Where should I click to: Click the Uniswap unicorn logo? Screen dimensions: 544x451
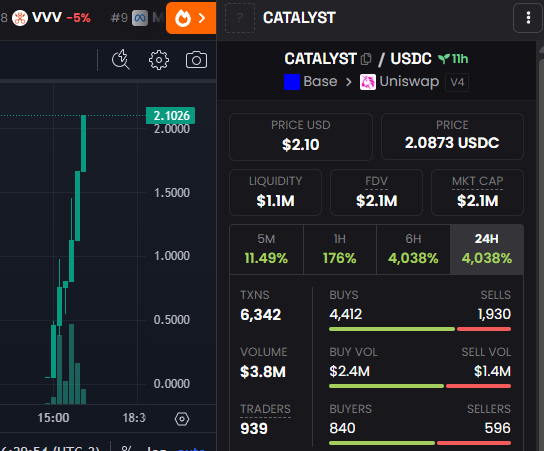coord(368,82)
